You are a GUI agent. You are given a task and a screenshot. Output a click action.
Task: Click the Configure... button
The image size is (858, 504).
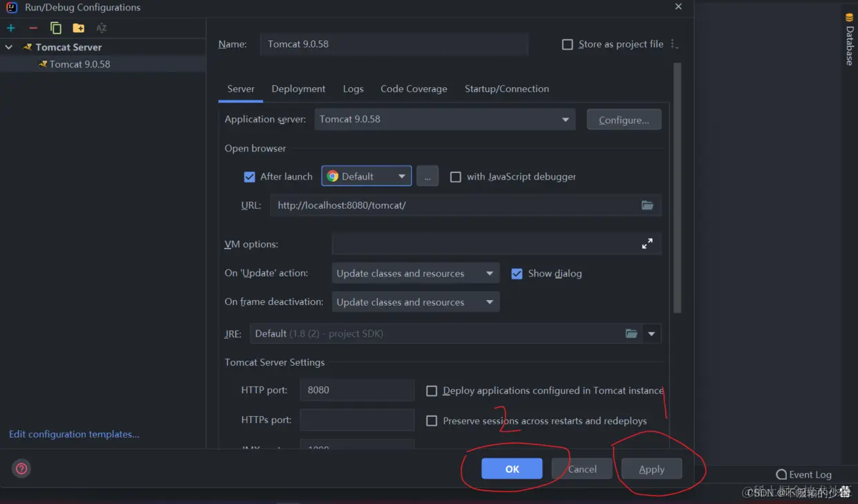(x=624, y=120)
